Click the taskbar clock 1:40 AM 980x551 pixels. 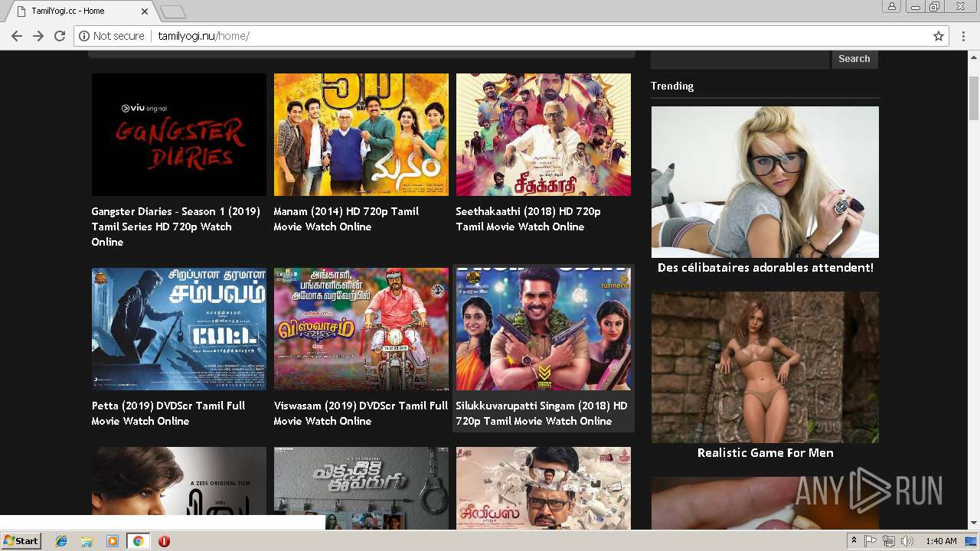[x=941, y=541]
